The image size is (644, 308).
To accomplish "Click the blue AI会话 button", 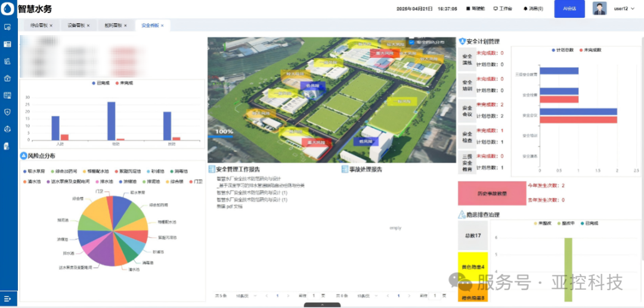I will tap(569, 9).
